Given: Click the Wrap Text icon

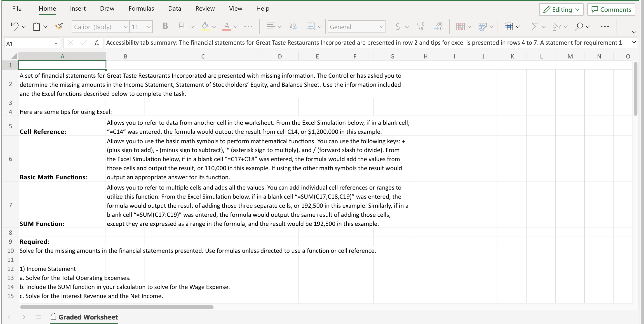Looking at the screenshot, I should [x=292, y=26].
